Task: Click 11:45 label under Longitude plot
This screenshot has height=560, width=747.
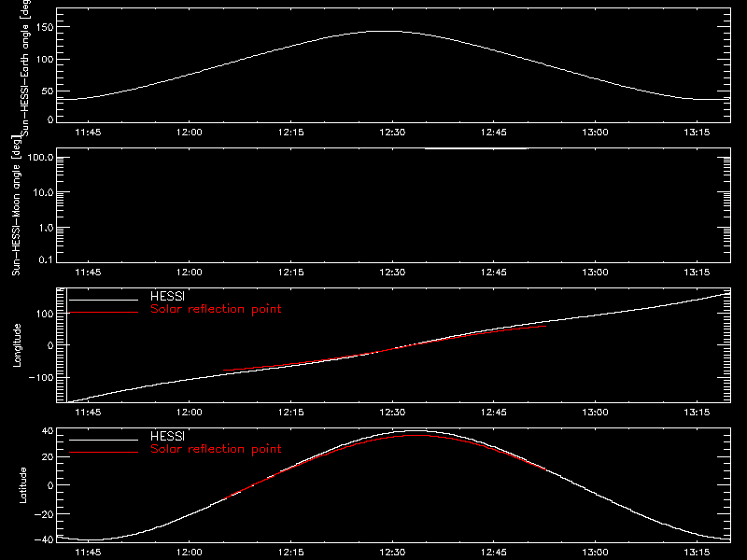Action: 88,413
